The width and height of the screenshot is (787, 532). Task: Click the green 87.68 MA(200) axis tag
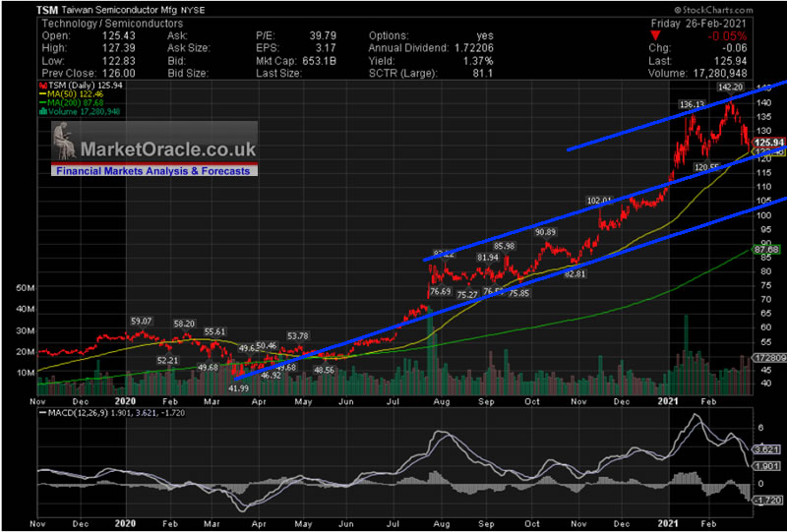coord(765,250)
